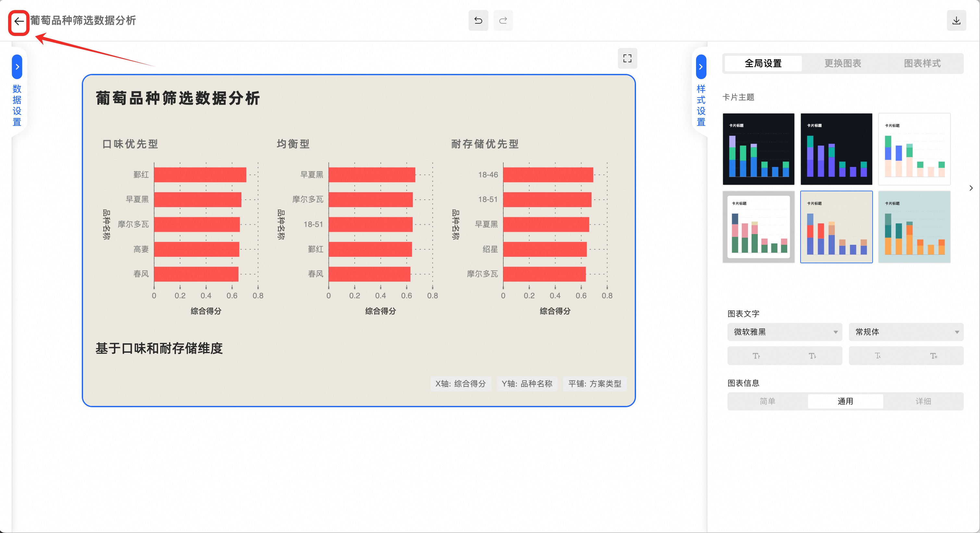Decrease chart text size icon
This screenshot has width=980, height=533.
click(812, 356)
